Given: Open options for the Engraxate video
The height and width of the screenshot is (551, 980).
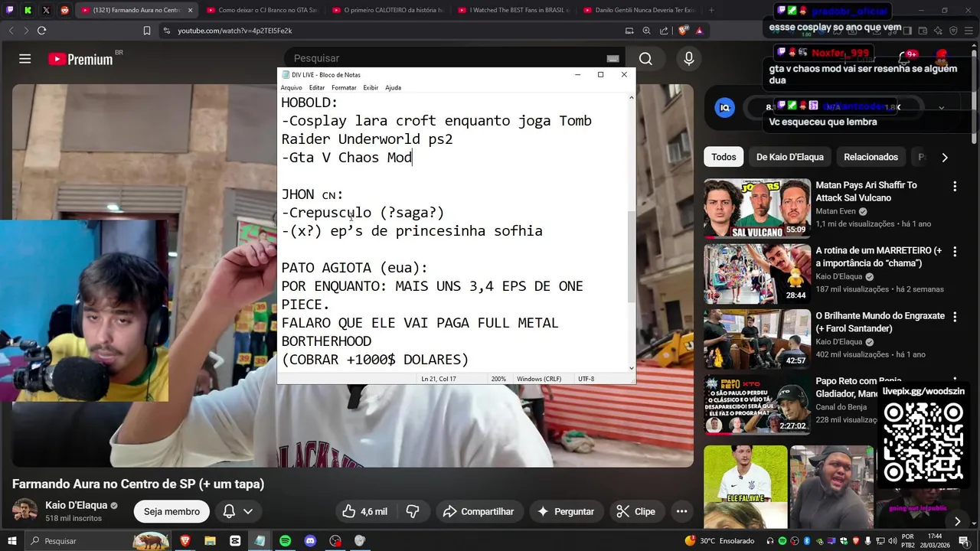Looking at the screenshot, I should point(955,316).
